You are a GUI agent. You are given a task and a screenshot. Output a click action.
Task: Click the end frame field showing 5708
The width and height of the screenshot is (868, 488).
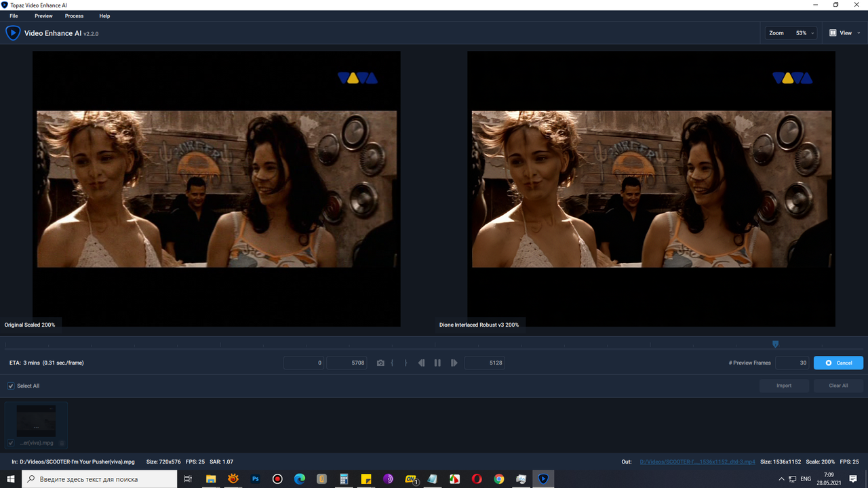pos(347,363)
